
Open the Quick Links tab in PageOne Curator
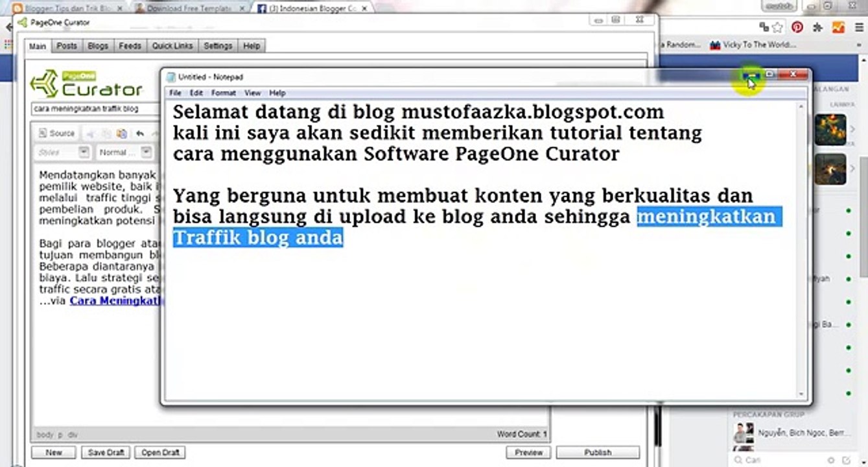[x=172, y=46]
